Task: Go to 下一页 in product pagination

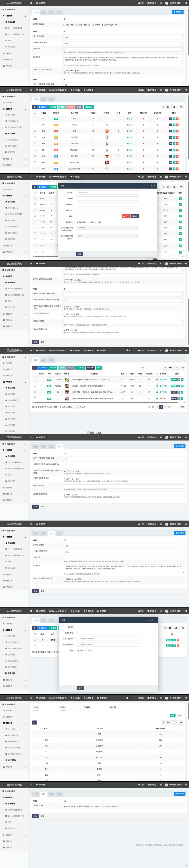Action: [167, 407]
